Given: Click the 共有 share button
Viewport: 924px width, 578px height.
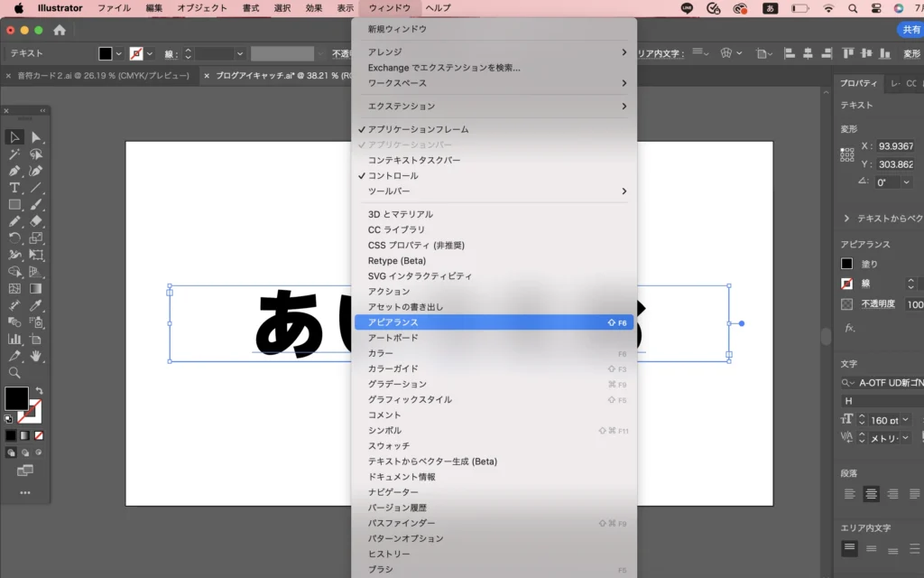Looking at the screenshot, I should tap(911, 30).
